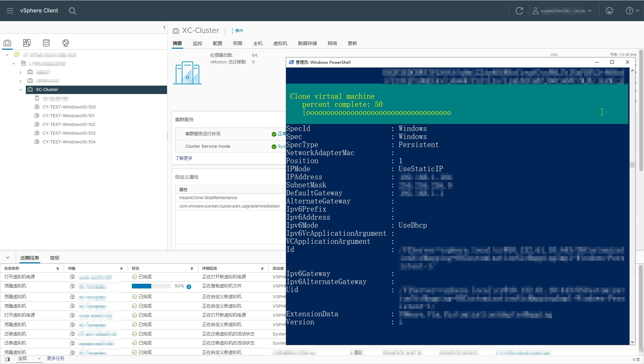Filter the 任务名称 column
This screenshot has height=364, width=644.
pyautogui.click(x=58, y=269)
